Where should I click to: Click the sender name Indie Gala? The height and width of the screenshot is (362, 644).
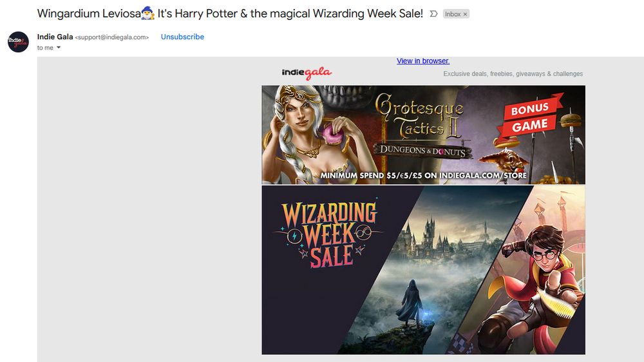point(55,37)
